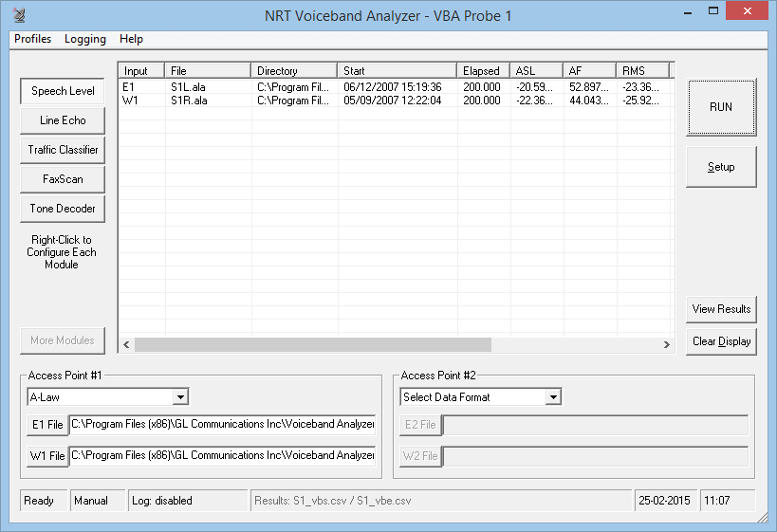
Task: Click the horizontal scrollbar left arrow
Action: (126, 345)
